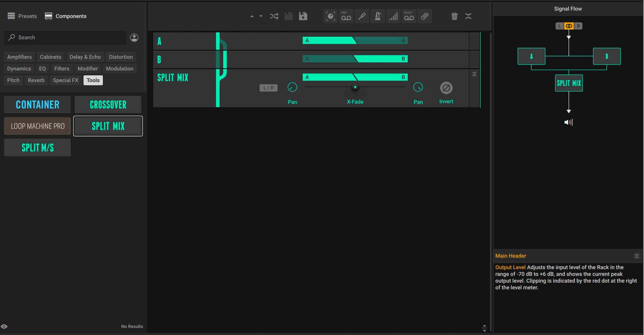The image size is (644, 335).
Task: Open the POST tape deck
Action: pyautogui.click(x=409, y=16)
